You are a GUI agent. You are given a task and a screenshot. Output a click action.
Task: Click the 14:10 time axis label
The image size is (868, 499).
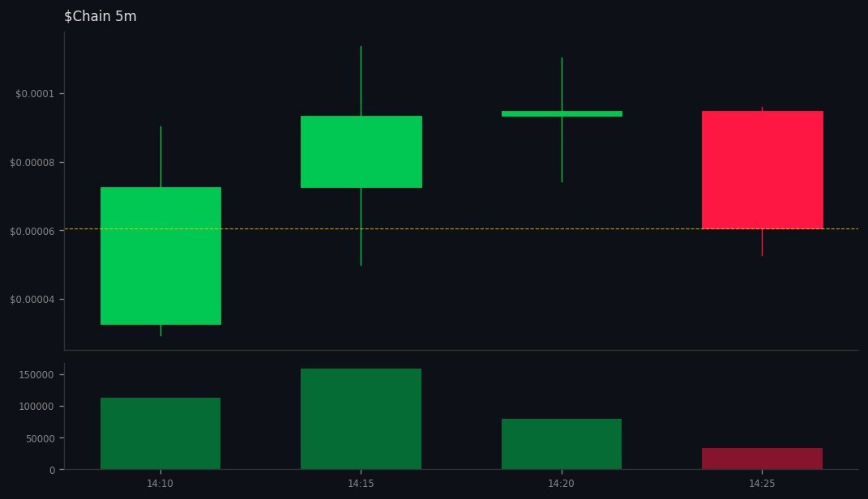coord(160,483)
